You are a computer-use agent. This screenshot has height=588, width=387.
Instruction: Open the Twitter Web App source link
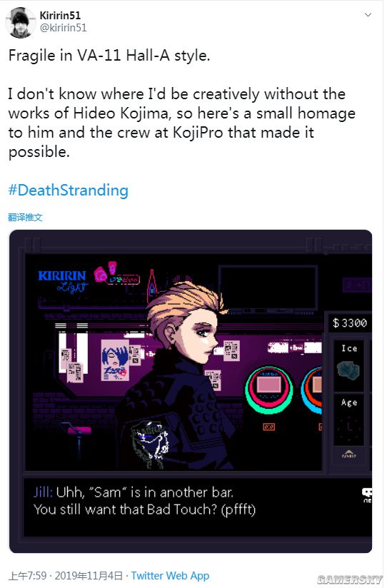pos(170,576)
